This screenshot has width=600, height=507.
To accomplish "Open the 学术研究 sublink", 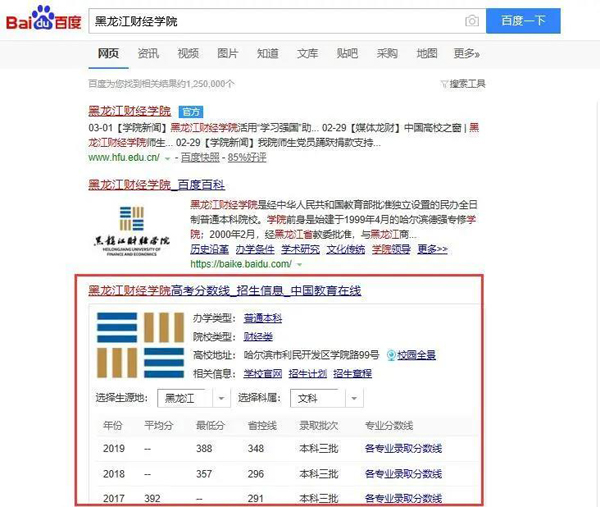I will click(300, 249).
